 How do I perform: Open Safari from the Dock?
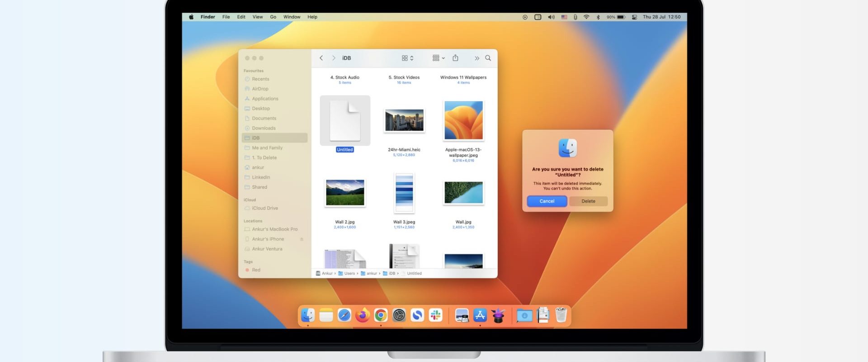pos(344,315)
